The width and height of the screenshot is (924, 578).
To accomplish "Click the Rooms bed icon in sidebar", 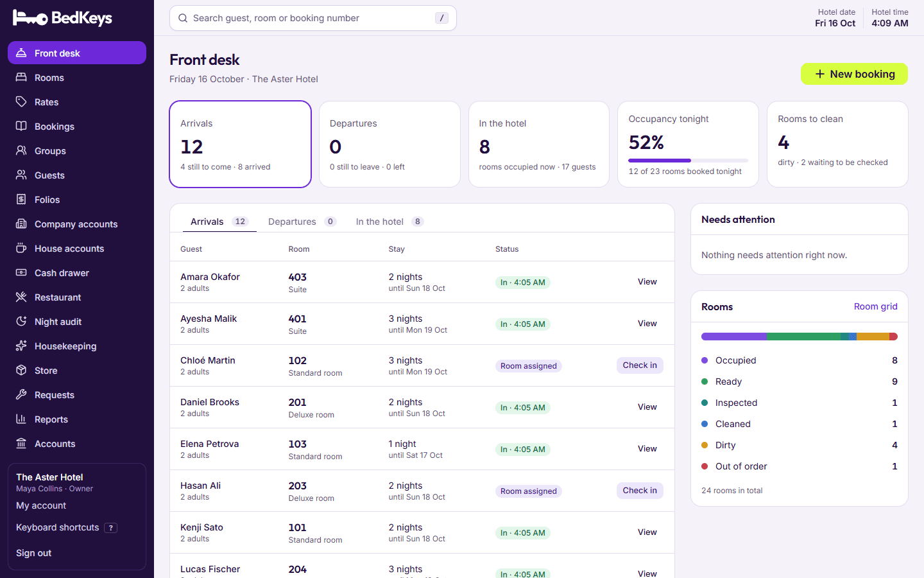I will point(21,77).
